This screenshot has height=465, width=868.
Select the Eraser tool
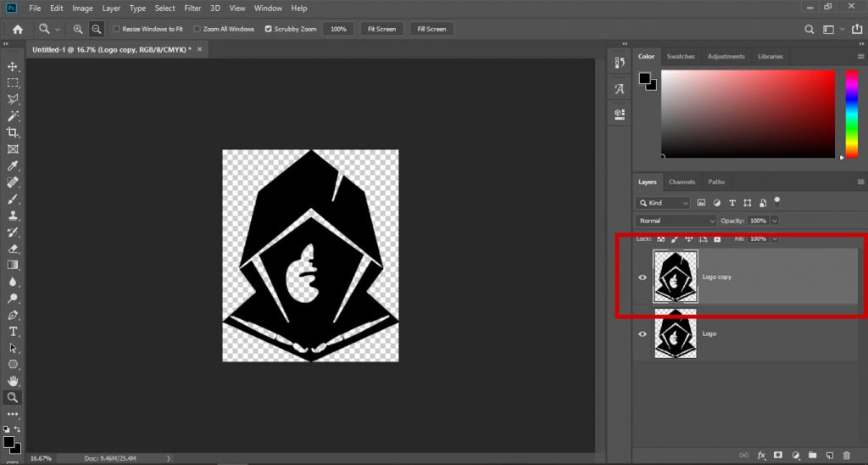point(12,249)
